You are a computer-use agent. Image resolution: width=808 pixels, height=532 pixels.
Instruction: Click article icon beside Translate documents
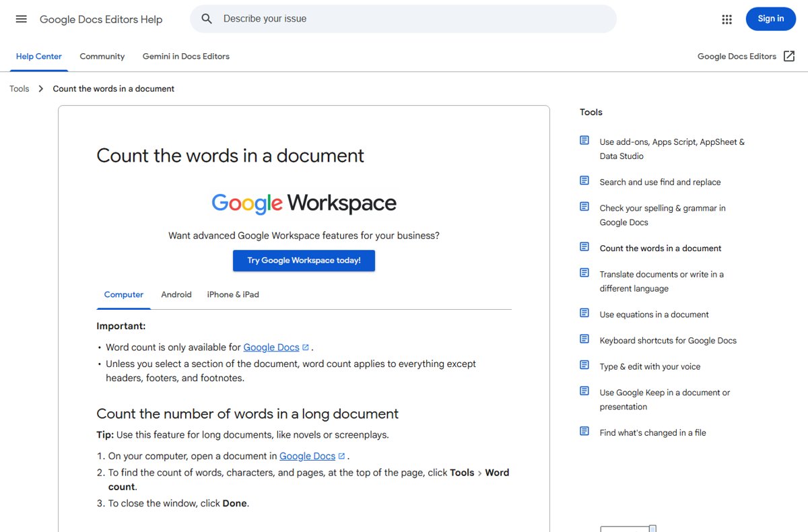(x=584, y=273)
